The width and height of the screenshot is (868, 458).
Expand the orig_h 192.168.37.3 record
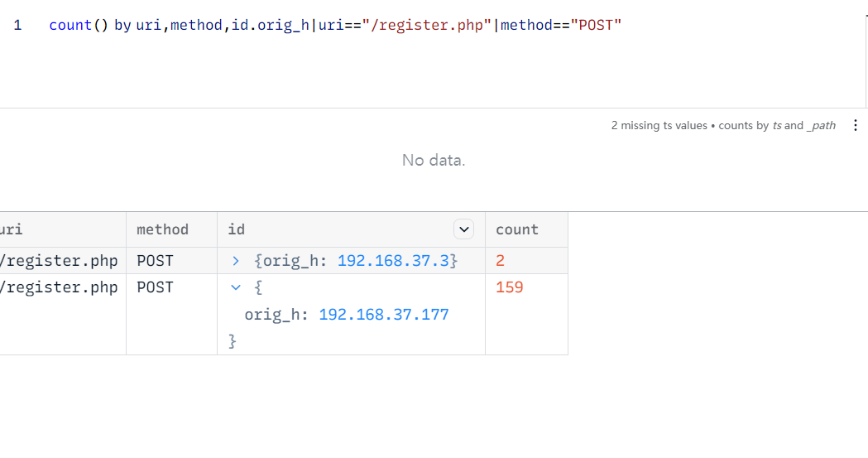click(x=236, y=261)
